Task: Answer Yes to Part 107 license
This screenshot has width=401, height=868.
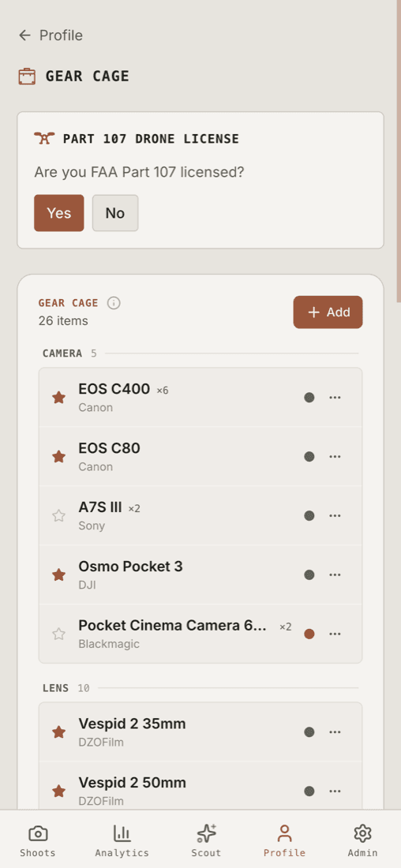Action: [x=59, y=213]
